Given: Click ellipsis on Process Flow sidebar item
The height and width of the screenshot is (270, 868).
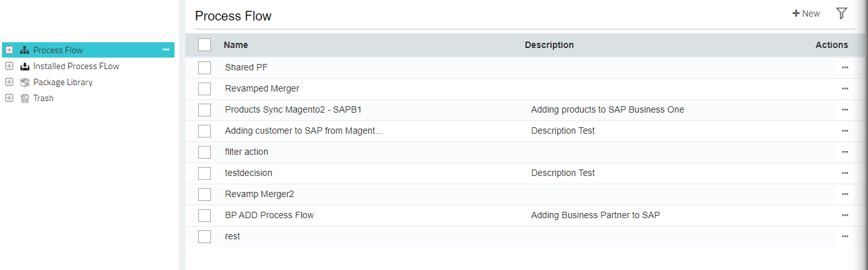Looking at the screenshot, I should pos(166,50).
